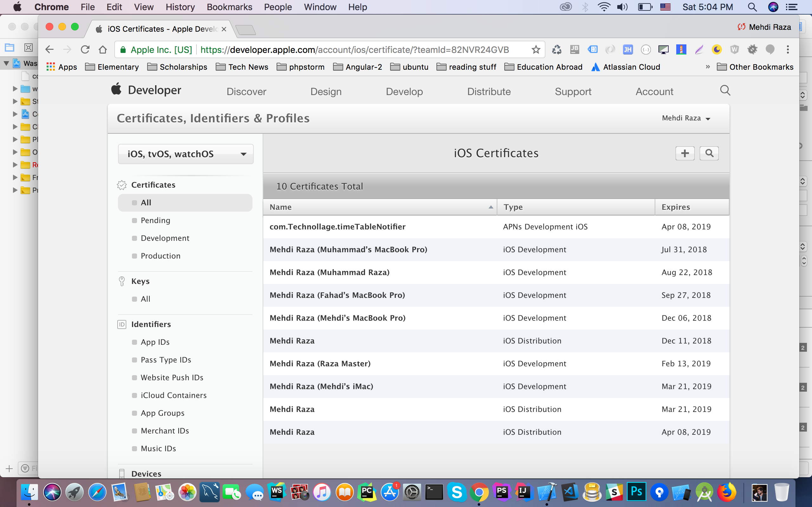Open the Chrome three-dot menu
Viewport: 812px width, 507px height.
[788, 50]
